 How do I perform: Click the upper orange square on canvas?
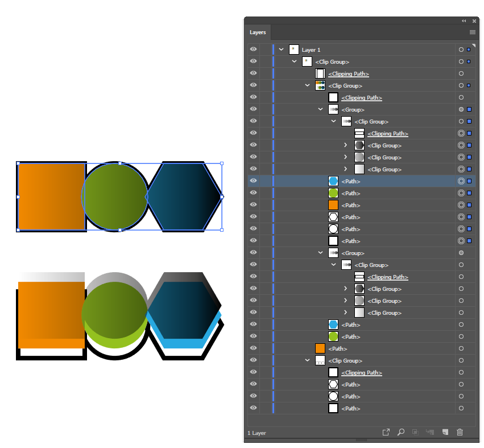point(52,196)
